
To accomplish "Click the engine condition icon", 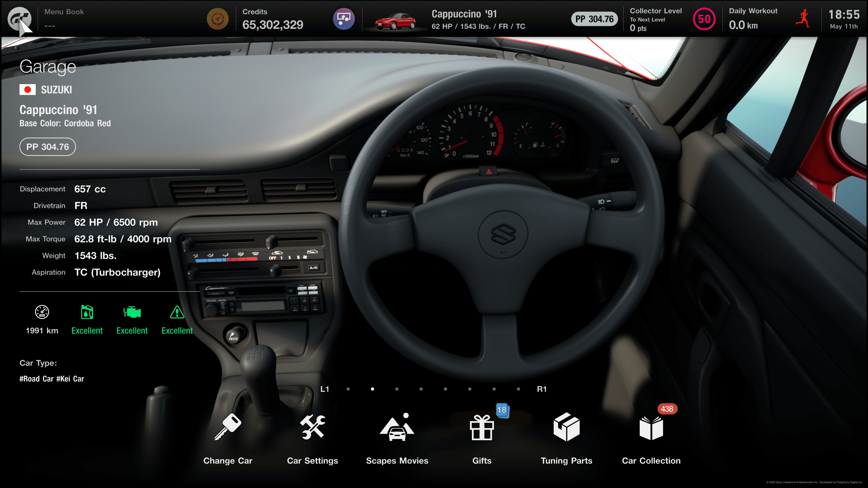I will (132, 312).
